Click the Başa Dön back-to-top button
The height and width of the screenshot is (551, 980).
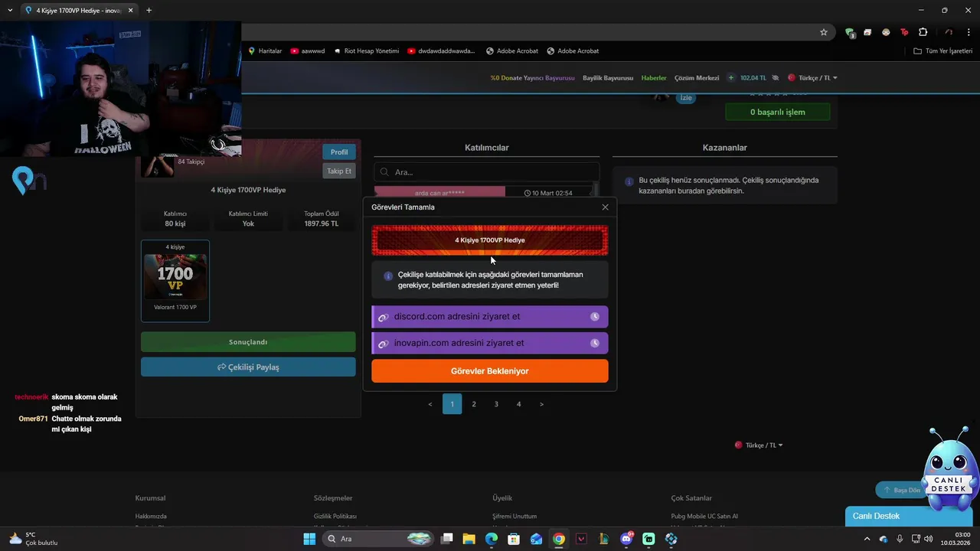pyautogui.click(x=902, y=490)
